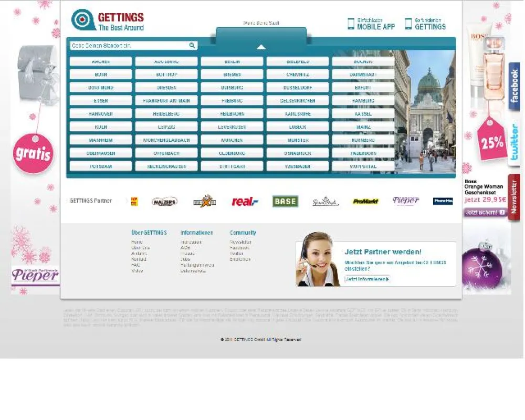
Task: Select the city Chemnitz
Action: (x=298, y=75)
